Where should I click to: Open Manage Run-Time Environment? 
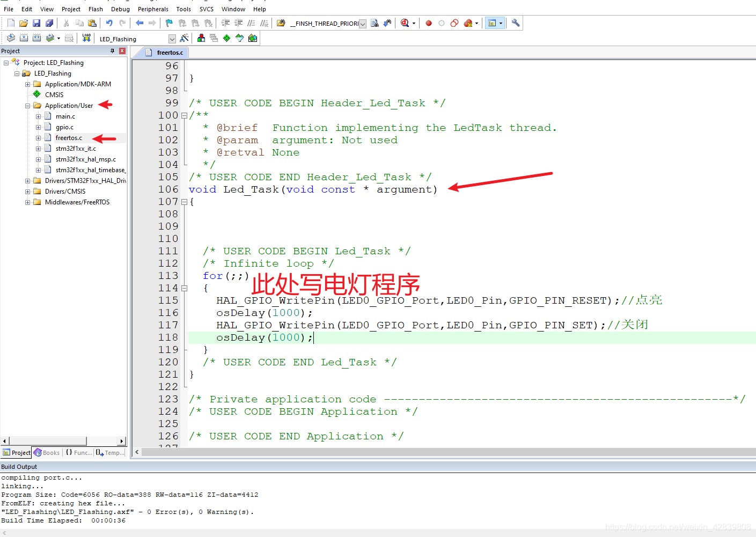point(227,38)
